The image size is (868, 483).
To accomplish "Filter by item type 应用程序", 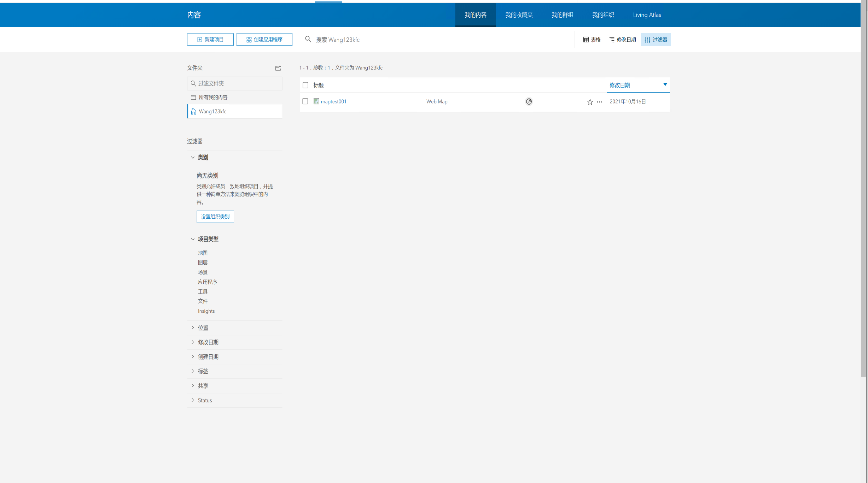I will point(208,282).
